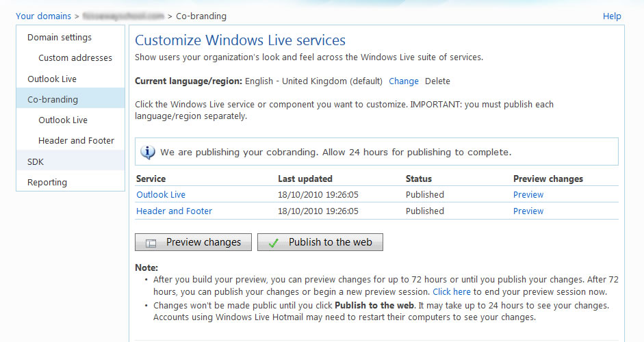The image size is (644, 342).
Task: Select top-level Outlook Live sidebar item
Action: coord(52,79)
